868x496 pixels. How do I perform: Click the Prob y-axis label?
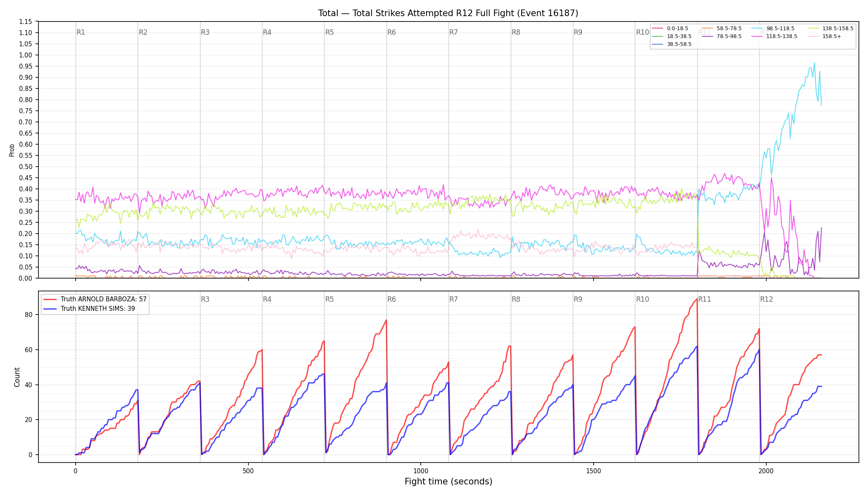pos(12,150)
